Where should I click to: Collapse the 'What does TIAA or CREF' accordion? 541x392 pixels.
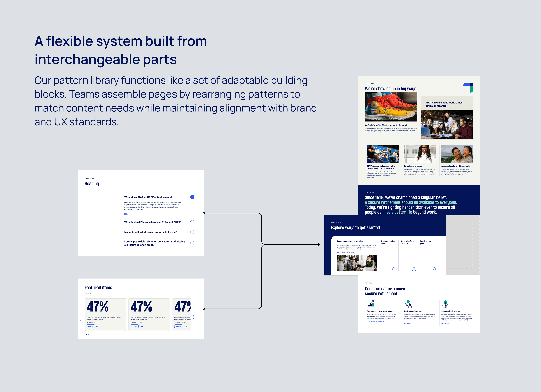pos(192,197)
